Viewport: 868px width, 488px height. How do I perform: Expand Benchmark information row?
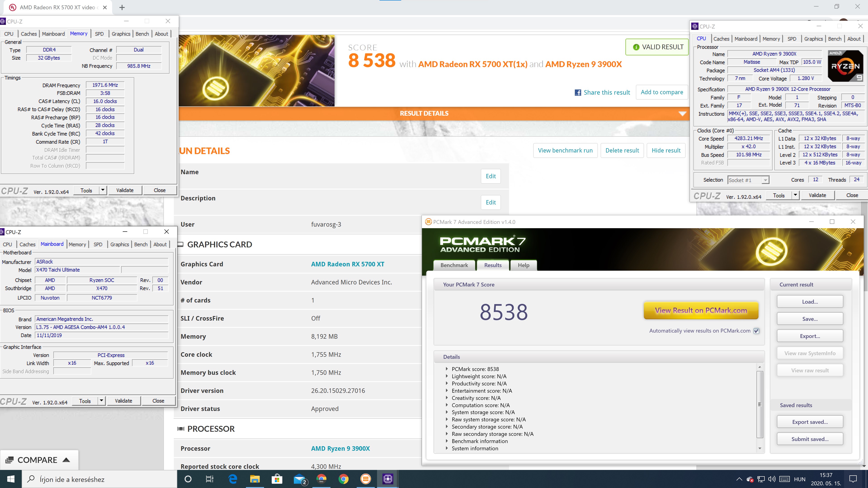click(x=447, y=441)
